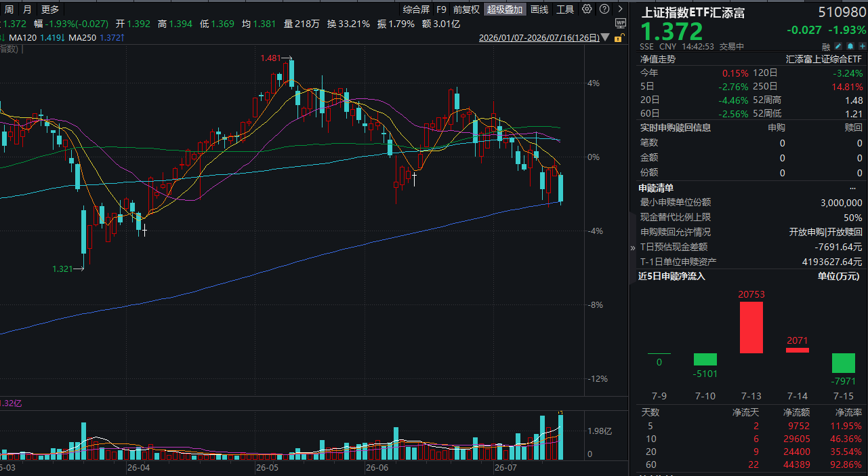Expand the toolbar with the right chevron

tap(620, 9)
